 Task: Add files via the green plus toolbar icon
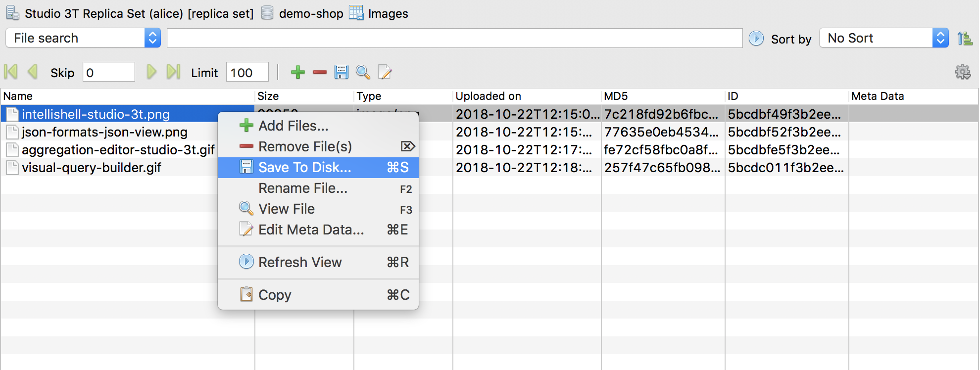[297, 72]
